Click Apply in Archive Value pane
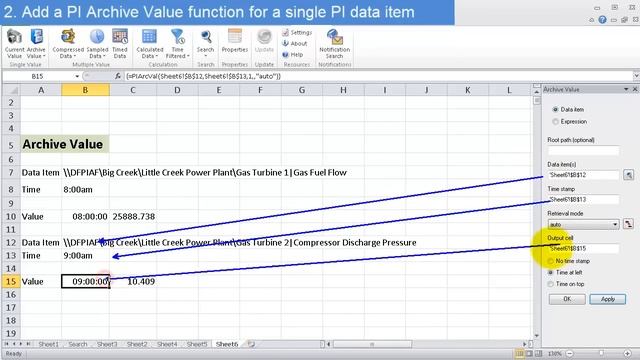 coord(607,299)
